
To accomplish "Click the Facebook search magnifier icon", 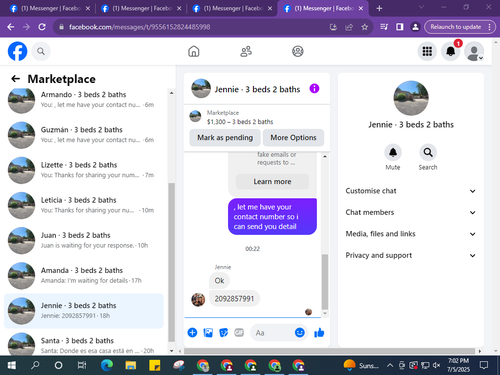I will pos(41,51).
